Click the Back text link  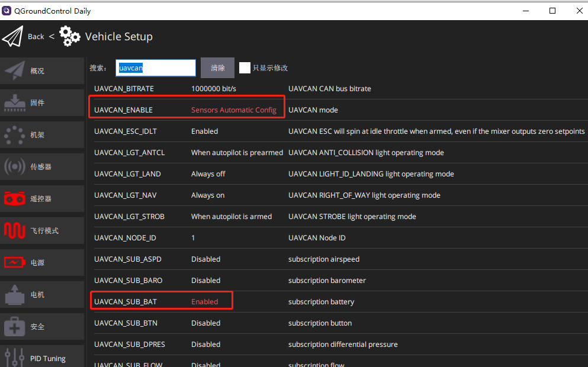coord(36,36)
